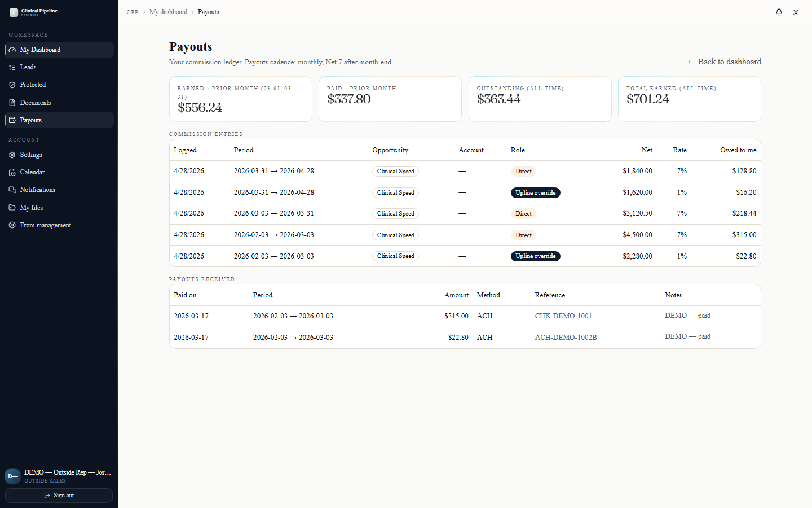The height and width of the screenshot is (508, 812).
Task: Go to Leads page
Action: pyautogui.click(x=59, y=67)
